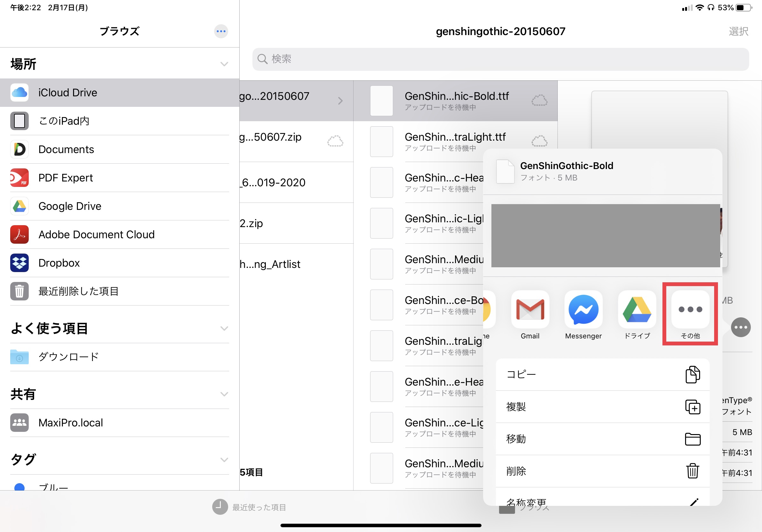Image resolution: width=762 pixels, height=532 pixels.
Task: Share via Messenger app icon
Action: click(x=583, y=309)
